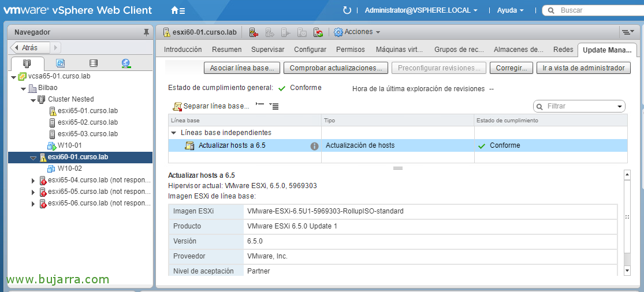Click the Línea base column header
The height and width of the screenshot is (292, 644).
[x=245, y=120]
